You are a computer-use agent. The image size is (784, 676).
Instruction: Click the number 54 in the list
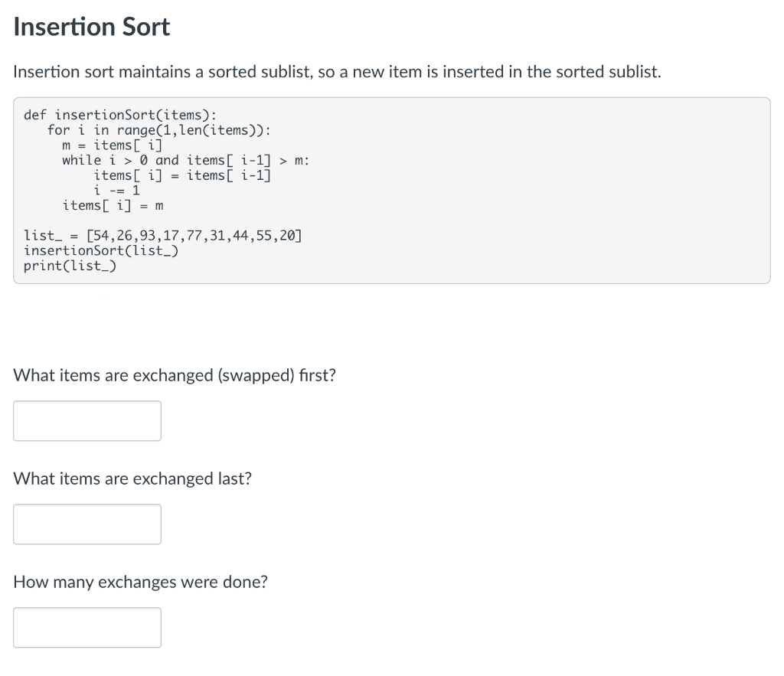point(101,236)
